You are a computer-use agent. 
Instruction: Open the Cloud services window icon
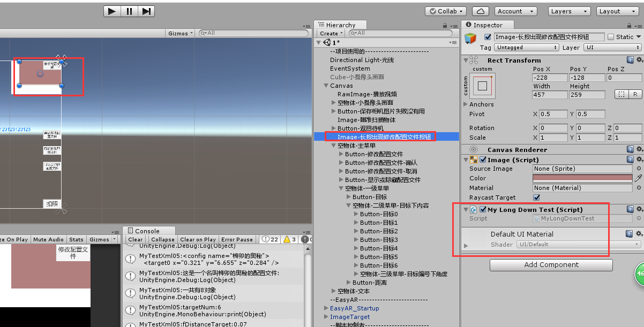(480, 11)
